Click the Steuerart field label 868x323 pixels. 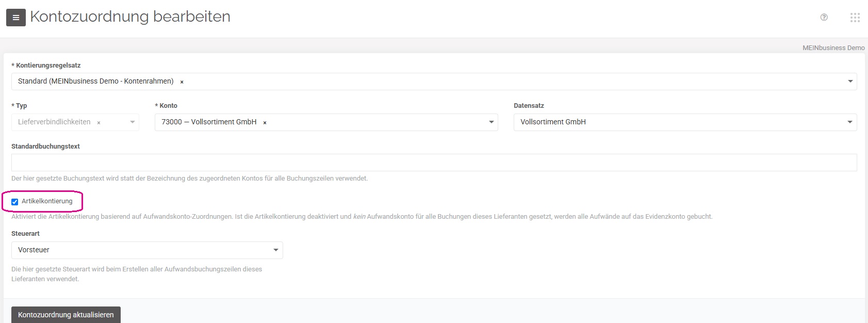(25, 234)
